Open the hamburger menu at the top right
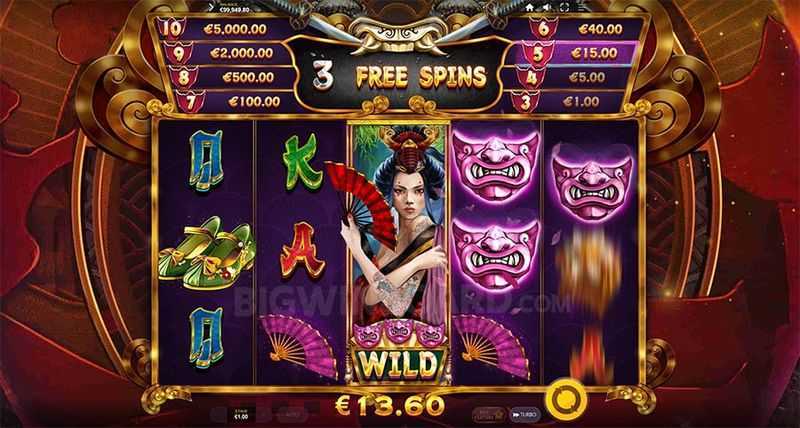 581,7
